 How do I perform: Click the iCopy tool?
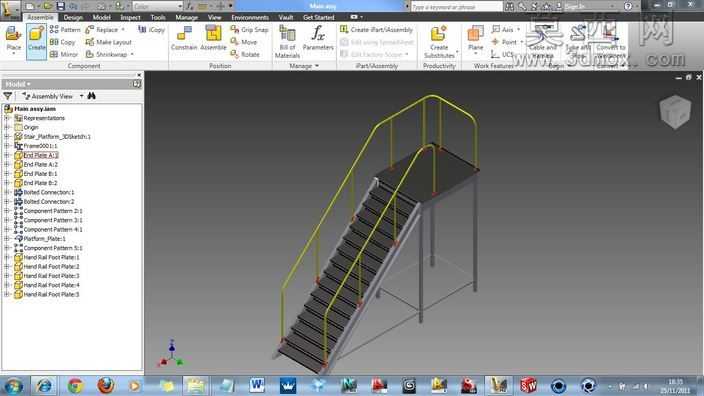point(151,30)
